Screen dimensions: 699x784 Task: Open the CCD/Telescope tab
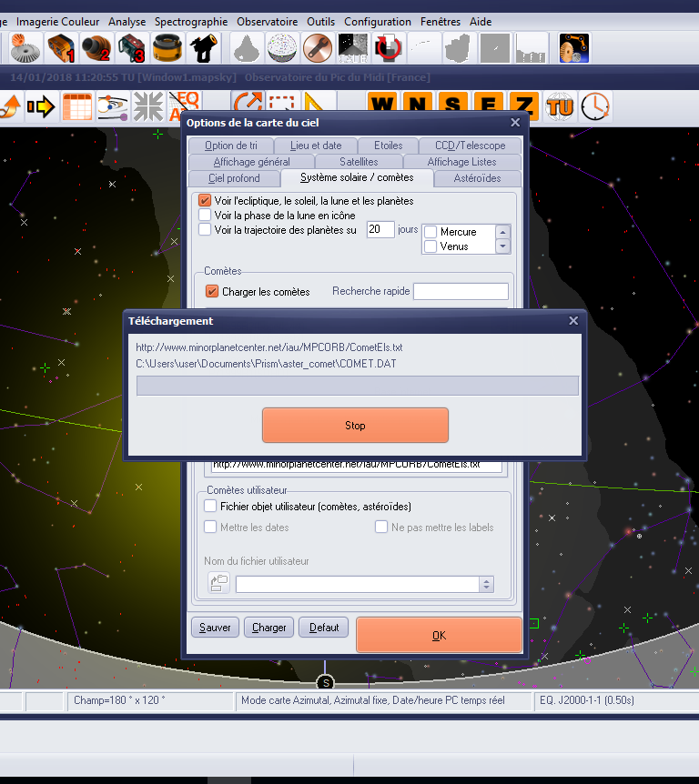(x=470, y=146)
